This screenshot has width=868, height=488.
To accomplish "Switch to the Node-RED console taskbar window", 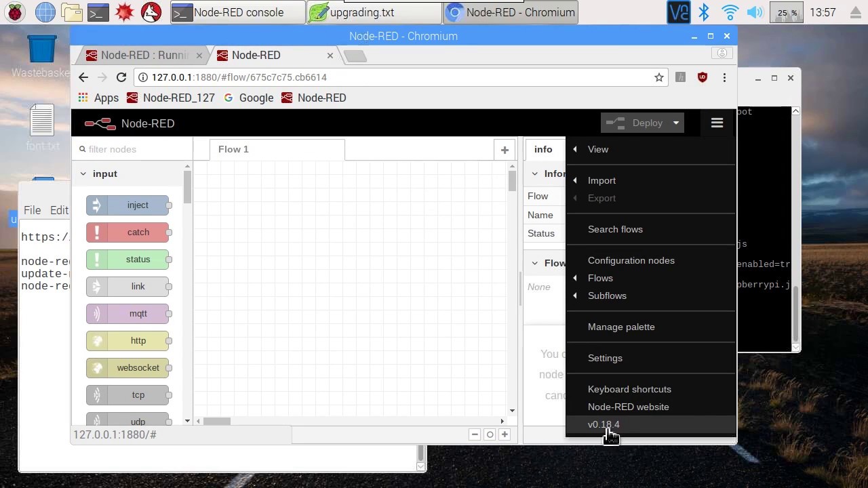I will click(x=237, y=12).
